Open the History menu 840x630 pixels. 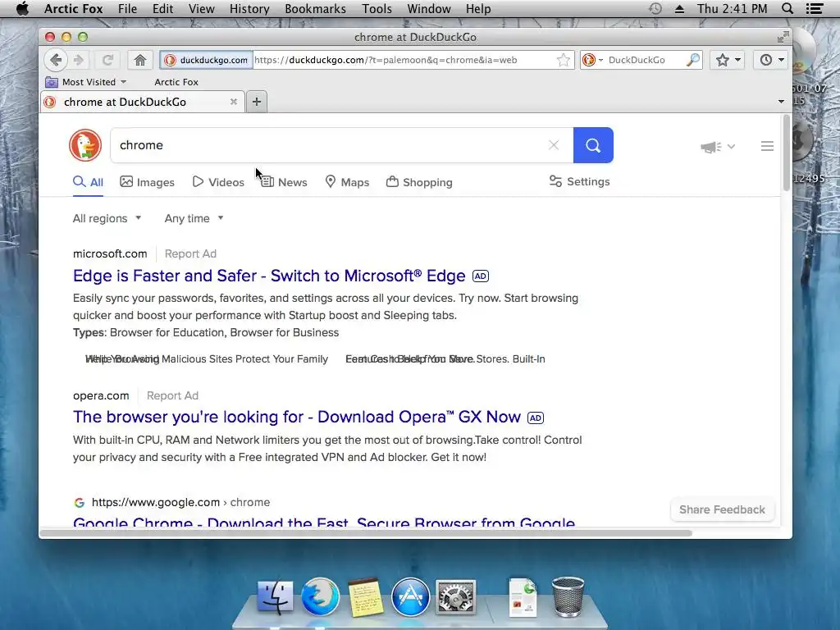(x=249, y=8)
